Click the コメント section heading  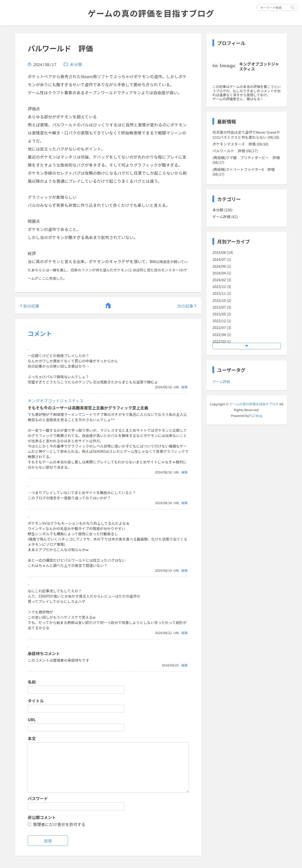click(40, 333)
